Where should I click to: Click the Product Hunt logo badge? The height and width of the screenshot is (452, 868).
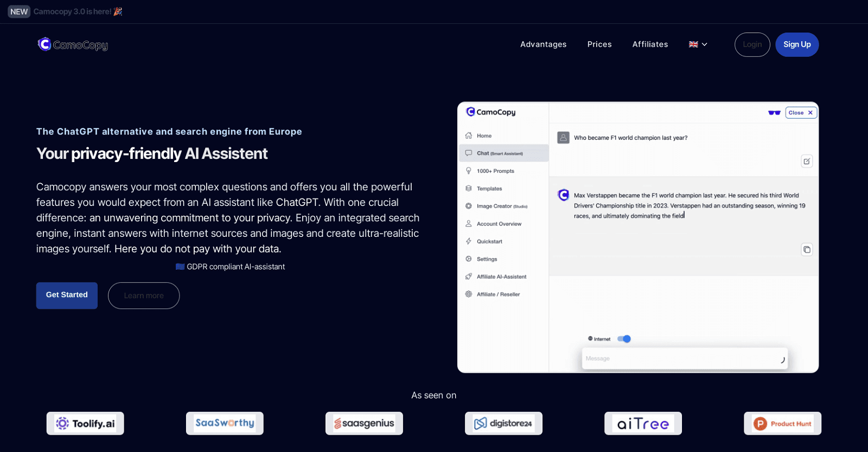(x=782, y=423)
